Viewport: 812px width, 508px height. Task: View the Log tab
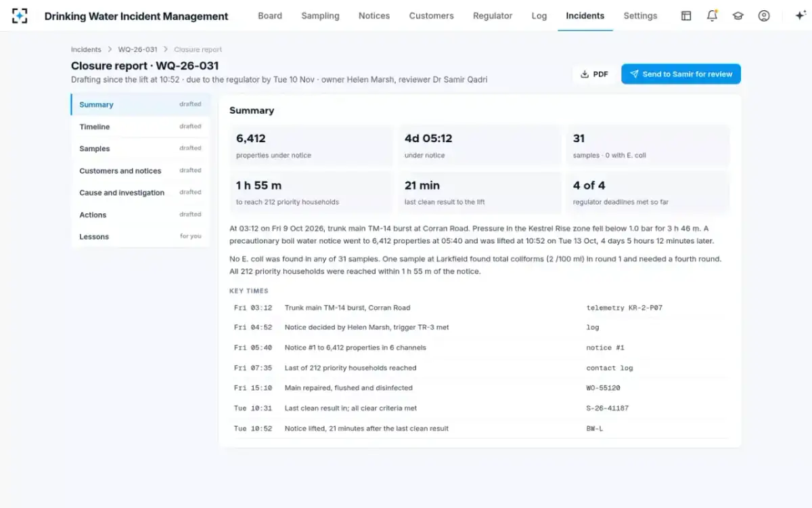pos(539,16)
